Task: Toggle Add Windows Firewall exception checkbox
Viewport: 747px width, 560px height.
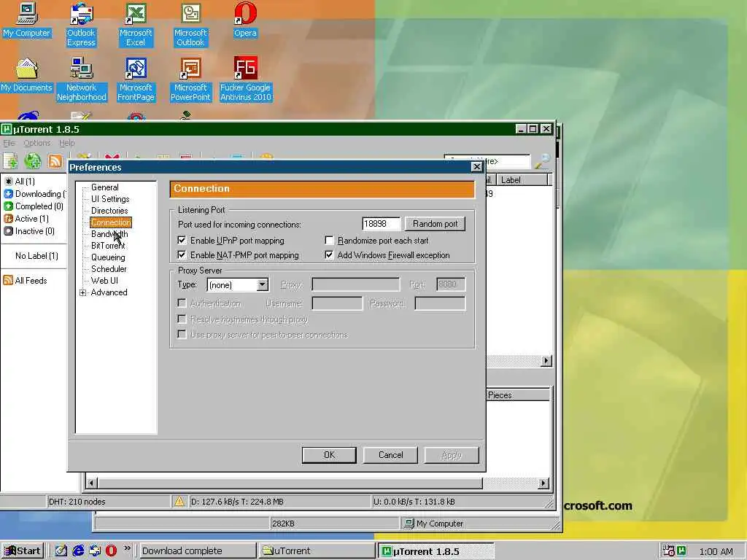Action: coord(329,255)
